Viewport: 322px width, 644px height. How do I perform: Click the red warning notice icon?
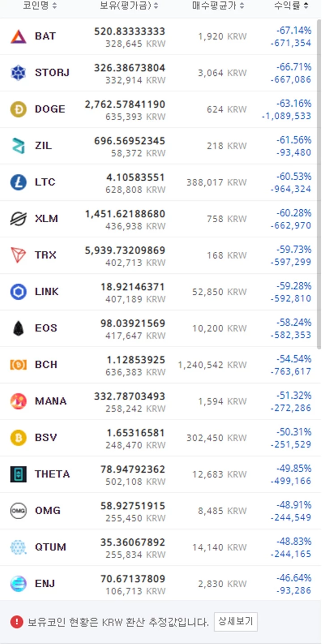(x=17, y=622)
